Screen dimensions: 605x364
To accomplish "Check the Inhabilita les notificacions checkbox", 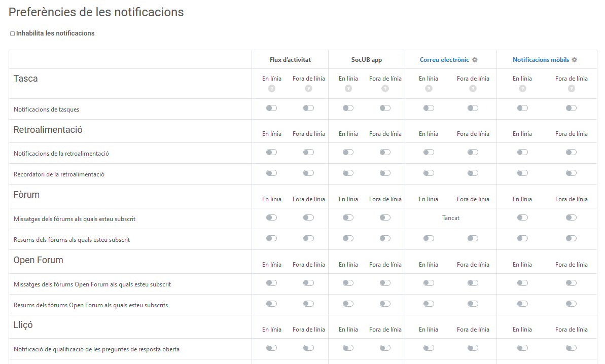I will pyautogui.click(x=13, y=34).
